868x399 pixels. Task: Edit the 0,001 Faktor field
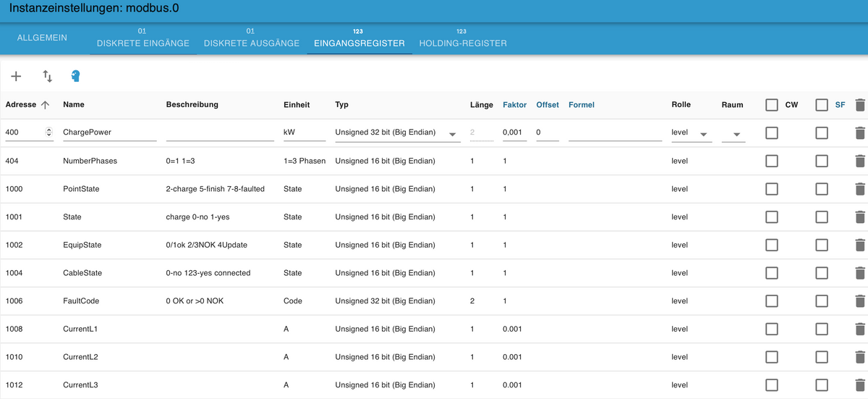click(515, 133)
